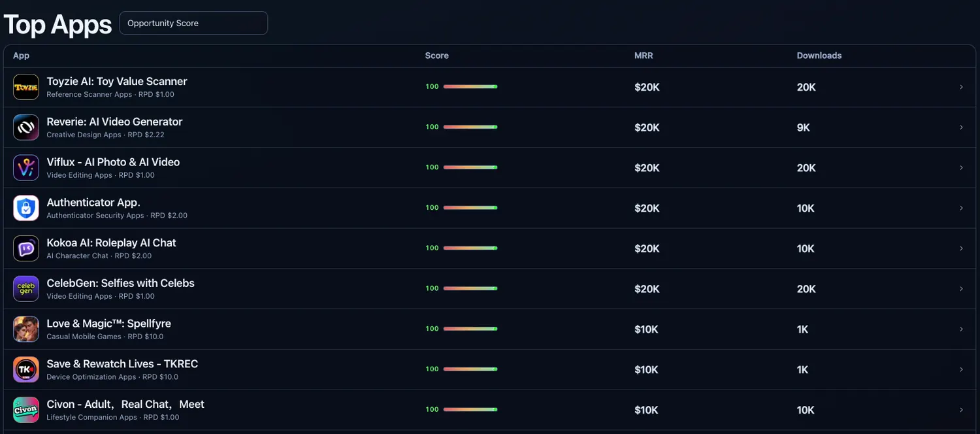
Task: Click the Toyzie AI app icon
Action: tap(26, 87)
